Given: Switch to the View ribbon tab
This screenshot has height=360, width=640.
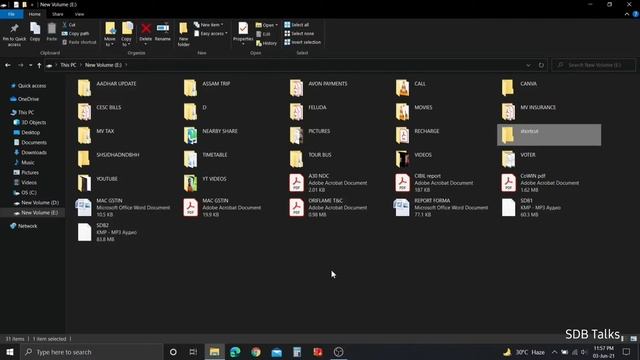Looking at the screenshot, I should point(79,14).
